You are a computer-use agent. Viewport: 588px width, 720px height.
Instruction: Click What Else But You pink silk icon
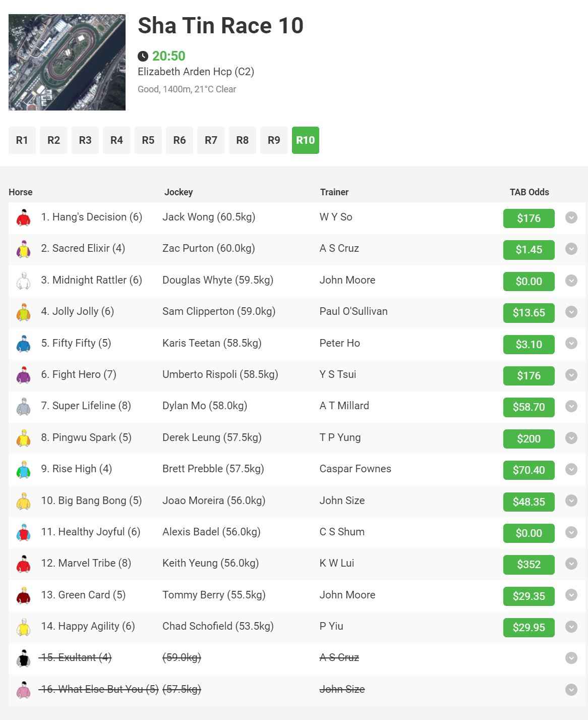click(x=23, y=690)
